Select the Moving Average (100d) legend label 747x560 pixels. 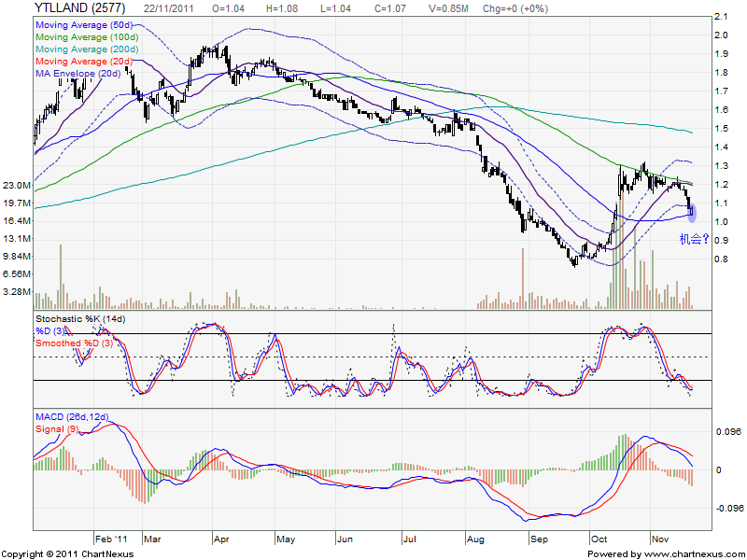(x=88, y=37)
